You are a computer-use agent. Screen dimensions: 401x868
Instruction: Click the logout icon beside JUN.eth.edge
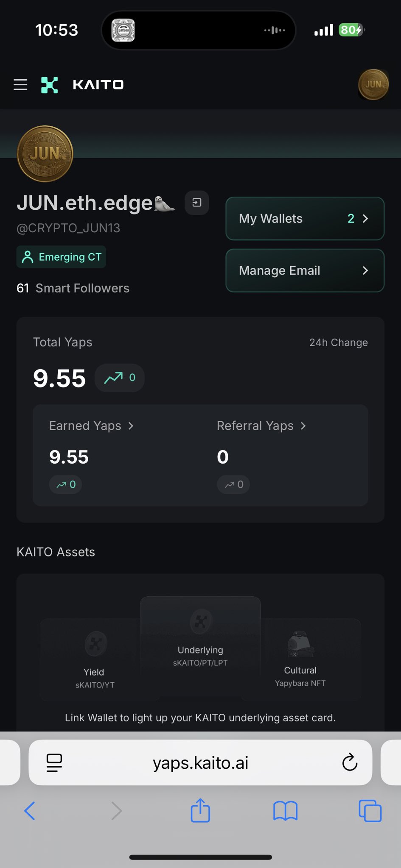(x=197, y=203)
